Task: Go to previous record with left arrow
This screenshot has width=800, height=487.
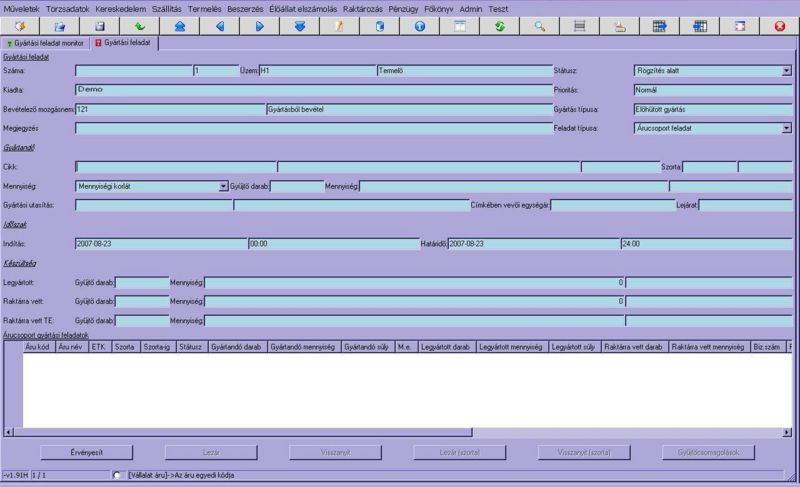Action: pyautogui.click(x=220, y=26)
